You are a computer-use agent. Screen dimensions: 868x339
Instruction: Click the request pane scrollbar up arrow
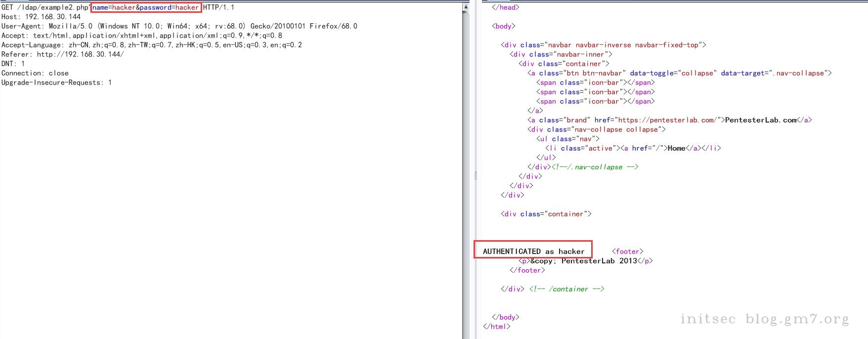coord(466,7)
